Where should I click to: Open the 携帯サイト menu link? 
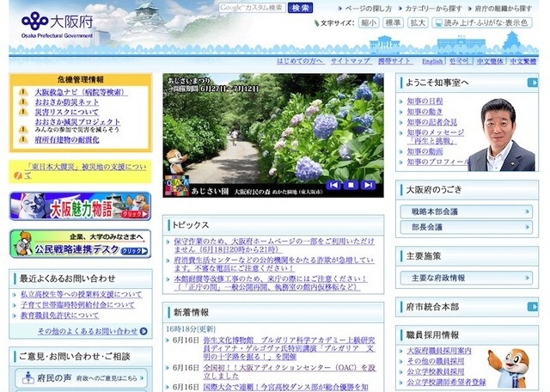pyautogui.click(x=395, y=61)
